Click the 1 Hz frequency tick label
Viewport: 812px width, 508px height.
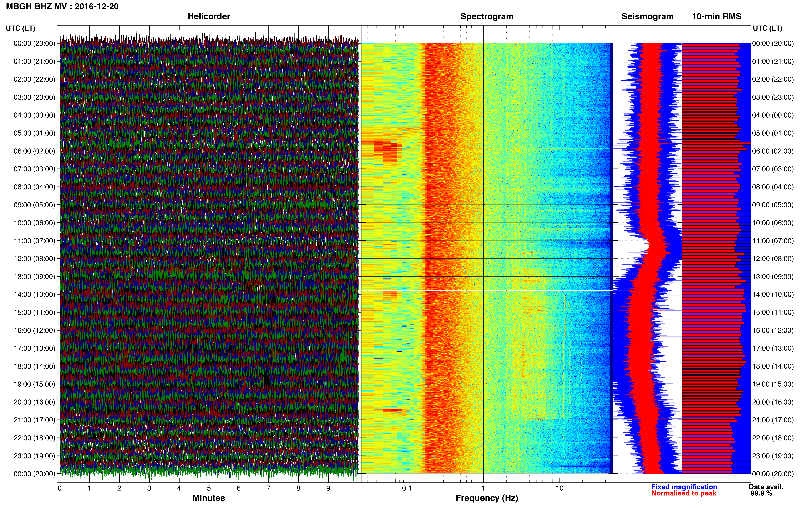point(483,488)
